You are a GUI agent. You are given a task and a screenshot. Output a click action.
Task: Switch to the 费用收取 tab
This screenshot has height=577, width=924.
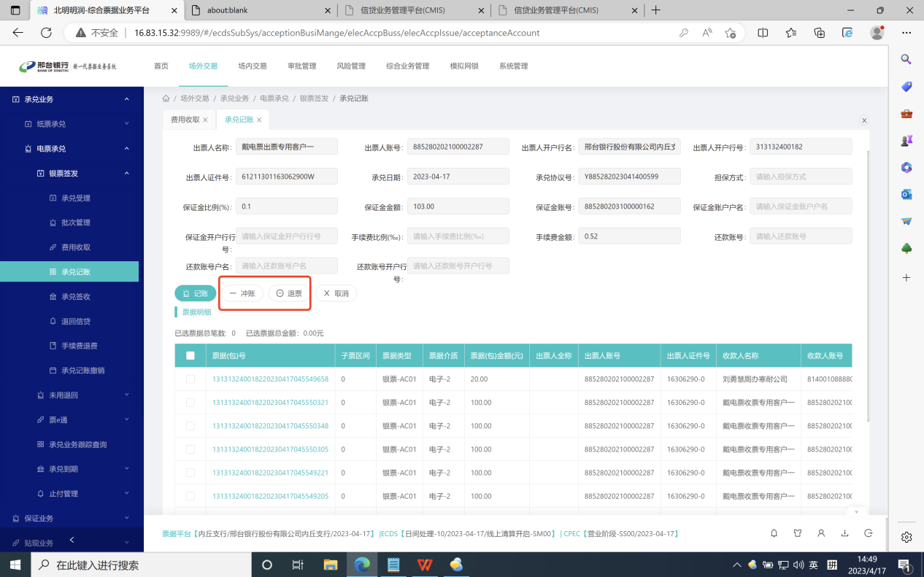(185, 120)
